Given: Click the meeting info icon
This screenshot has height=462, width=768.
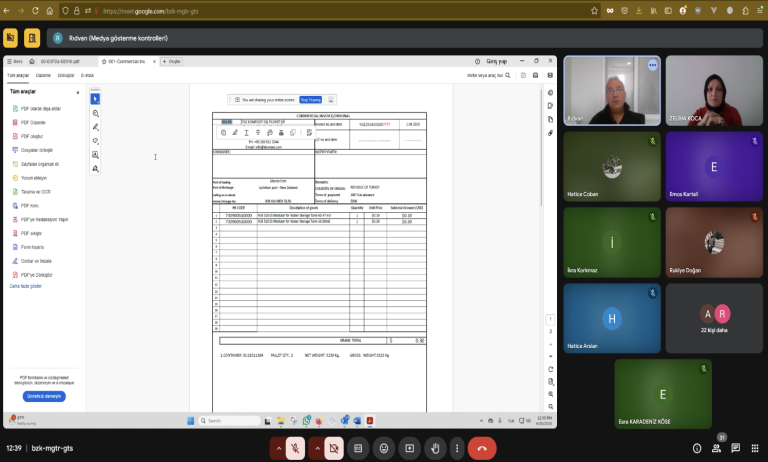Looking at the screenshot, I should pyautogui.click(x=697, y=448).
